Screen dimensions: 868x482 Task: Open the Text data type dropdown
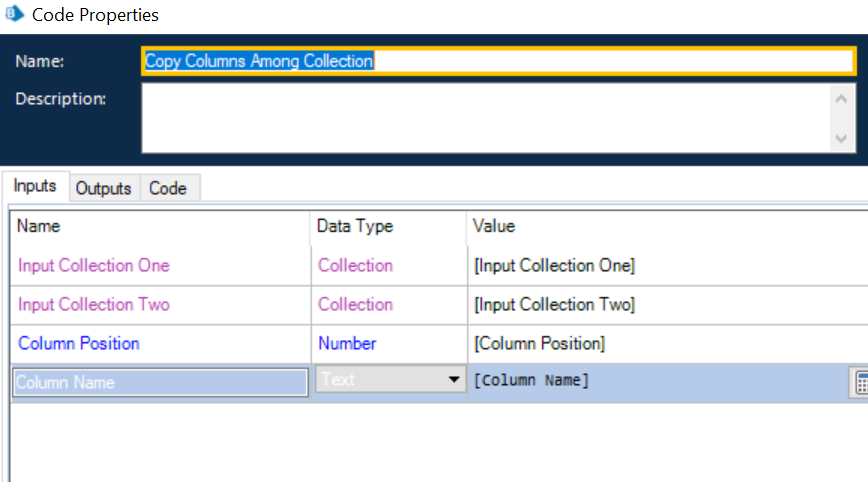point(391,380)
